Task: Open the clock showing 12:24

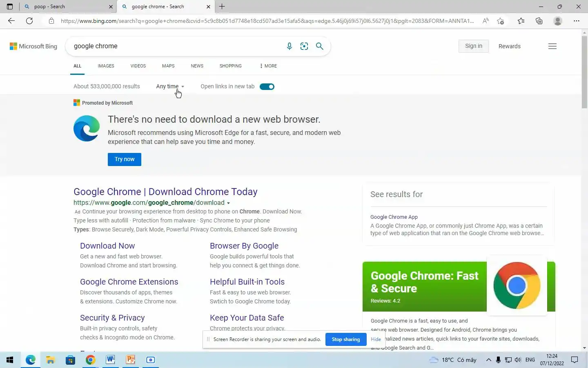Action: [552, 360]
